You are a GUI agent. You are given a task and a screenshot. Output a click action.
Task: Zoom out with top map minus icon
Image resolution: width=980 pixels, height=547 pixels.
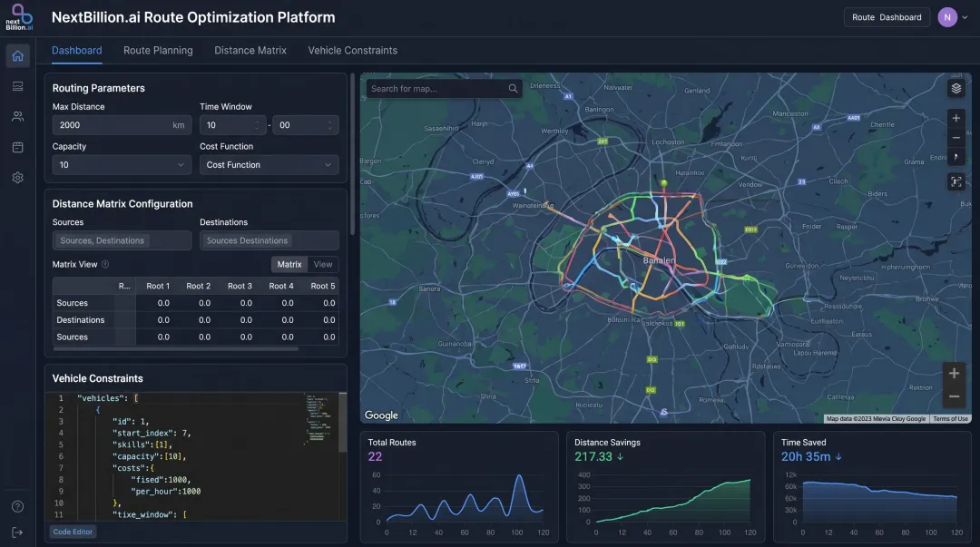click(955, 138)
